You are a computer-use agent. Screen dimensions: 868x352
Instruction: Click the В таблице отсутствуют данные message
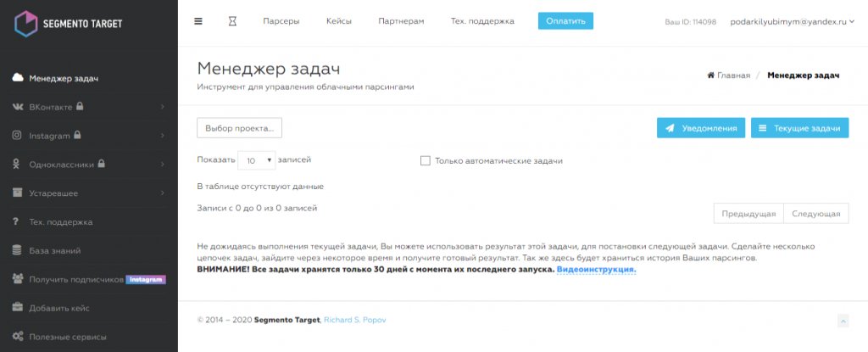pyautogui.click(x=260, y=187)
